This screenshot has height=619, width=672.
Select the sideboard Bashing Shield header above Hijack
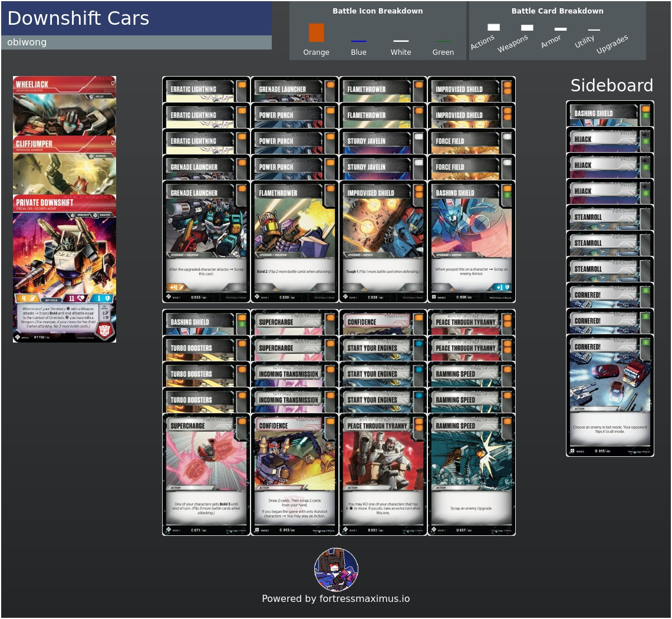pyautogui.click(x=610, y=114)
